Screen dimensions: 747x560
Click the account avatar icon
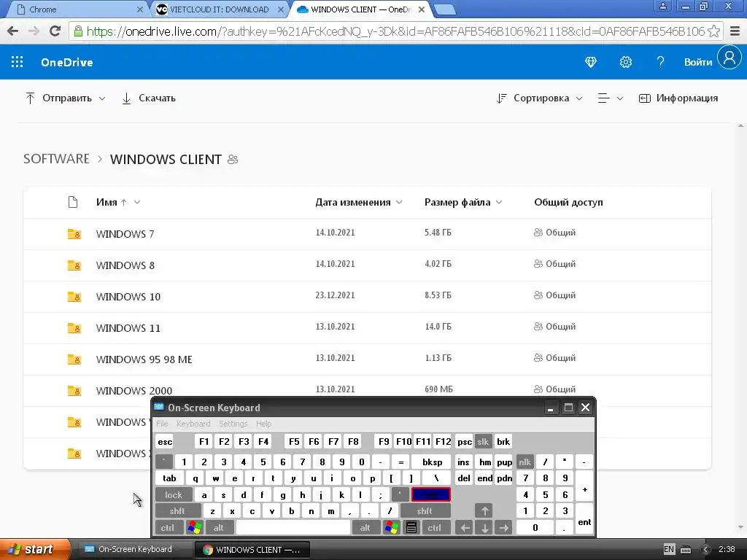[729, 58]
